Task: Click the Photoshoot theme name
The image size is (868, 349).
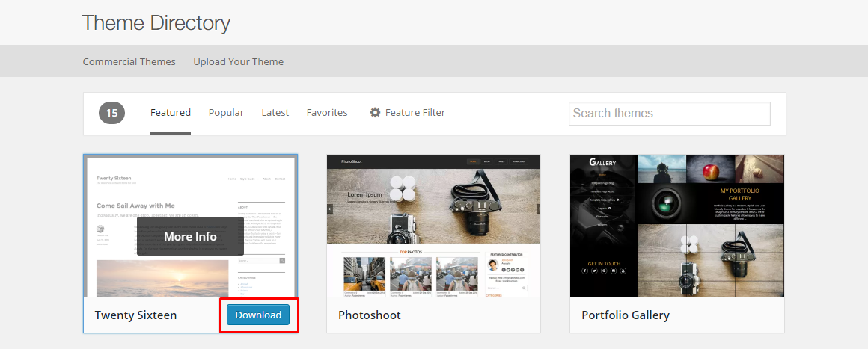Action: click(369, 315)
